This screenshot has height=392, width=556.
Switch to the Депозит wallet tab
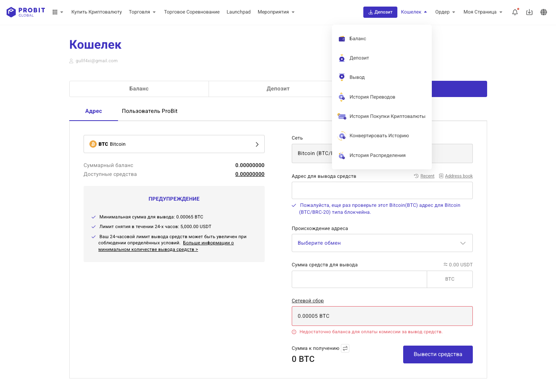pos(278,89)
